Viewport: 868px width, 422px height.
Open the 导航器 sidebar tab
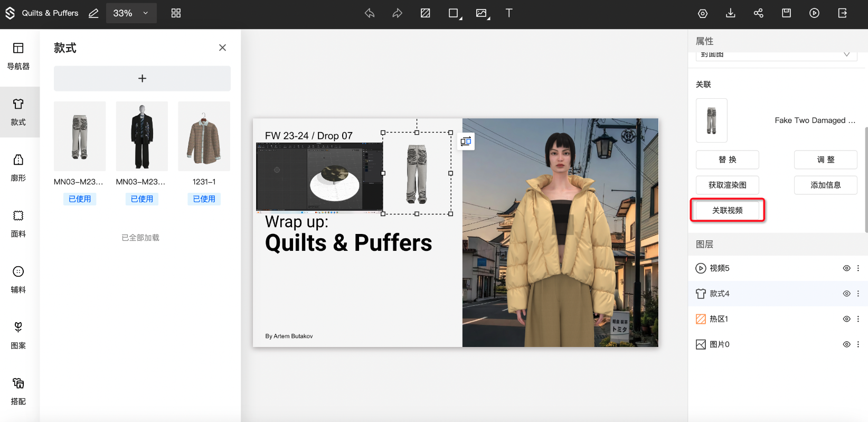(18, 56)
